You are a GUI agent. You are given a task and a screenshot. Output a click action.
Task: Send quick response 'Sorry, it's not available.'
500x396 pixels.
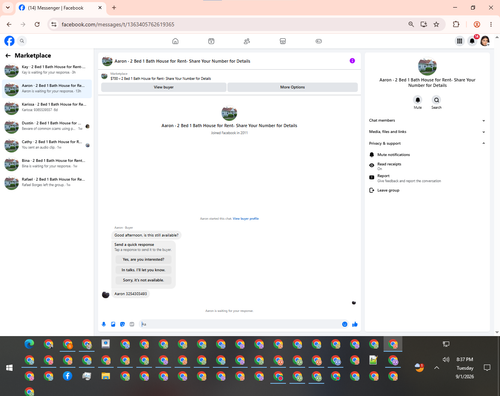click(143, 280)
